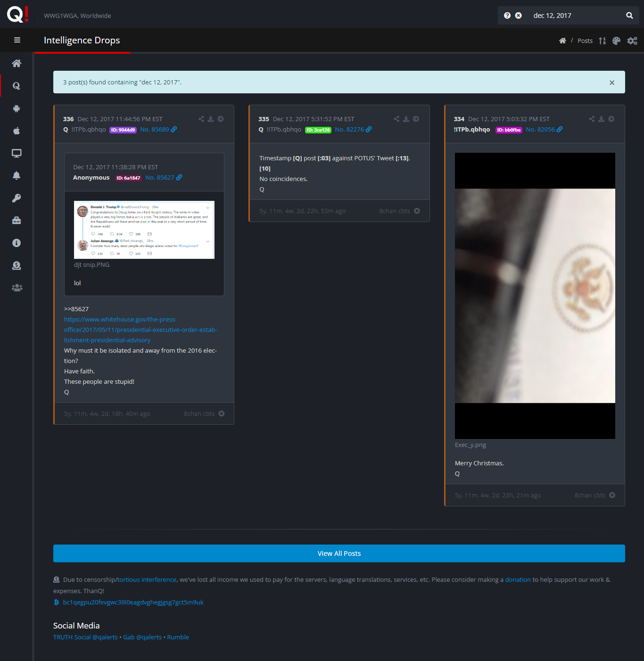Open TRUTH Social @qalerts link
The image size is (644, 661).
point(85,637)
